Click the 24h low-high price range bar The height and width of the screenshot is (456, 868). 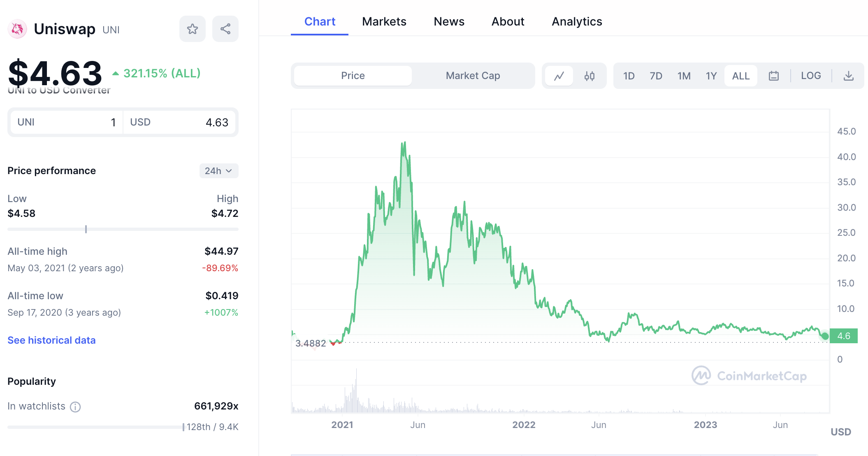click(x=123, y=229)
